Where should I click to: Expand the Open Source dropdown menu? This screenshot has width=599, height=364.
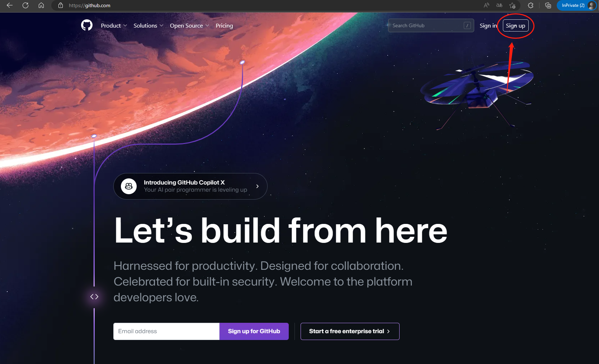[189, 26]
